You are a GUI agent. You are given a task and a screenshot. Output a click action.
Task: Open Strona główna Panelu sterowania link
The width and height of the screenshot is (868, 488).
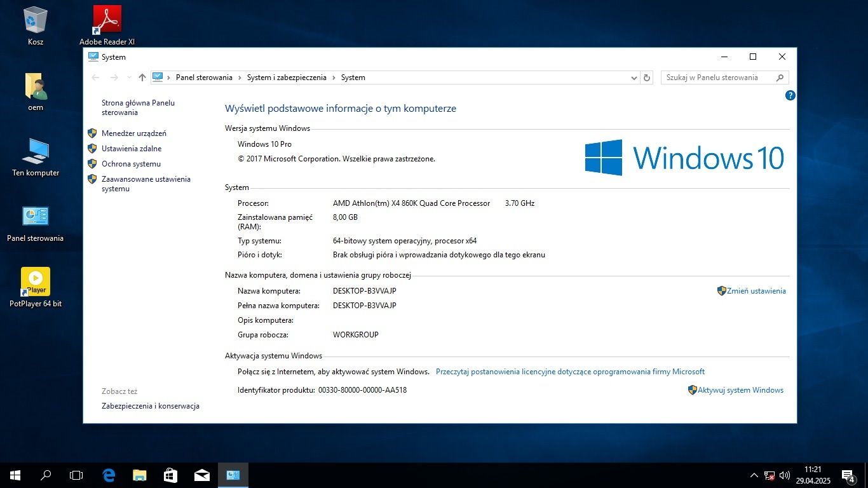tap(138, 107)
